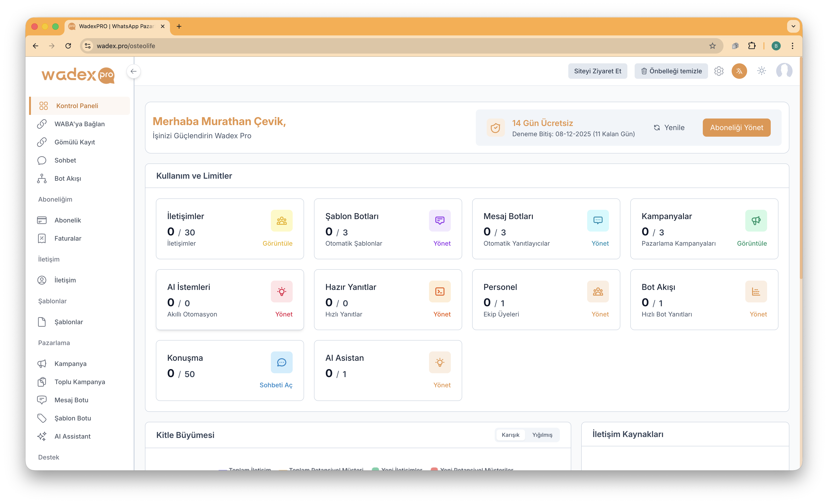Click the user profile avatar in header
The image size is (828, 504).
click(784, 71)
